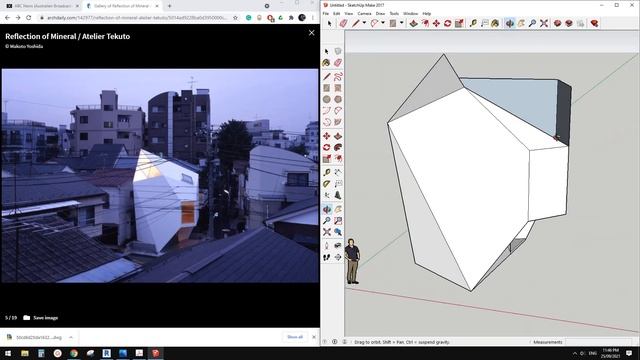640x360 pixels.
Task: Select the Protractor tool
Action: pos(327,184)
